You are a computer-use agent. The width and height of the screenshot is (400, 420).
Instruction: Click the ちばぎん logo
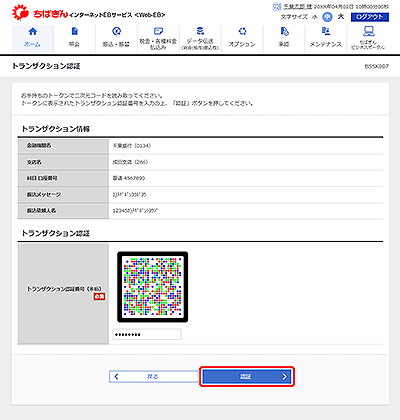(40, 13)
